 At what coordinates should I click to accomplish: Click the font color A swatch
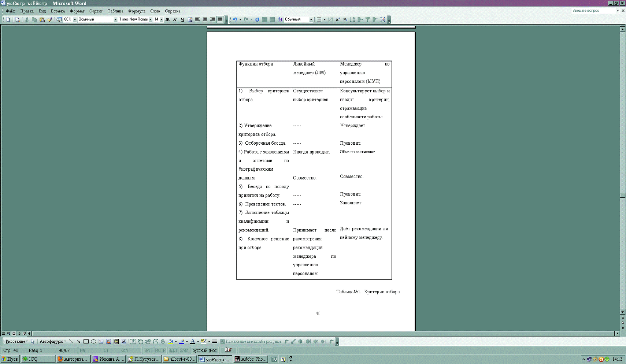coord(193,341)
